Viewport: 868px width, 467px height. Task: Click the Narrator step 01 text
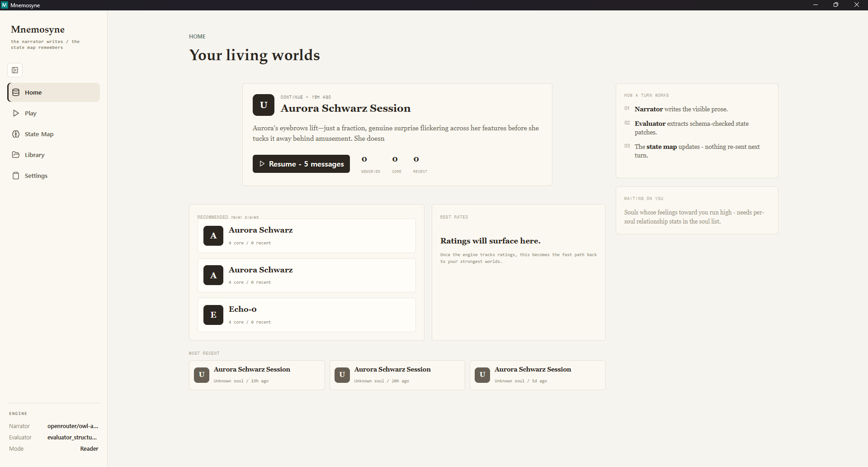point(681,109)
